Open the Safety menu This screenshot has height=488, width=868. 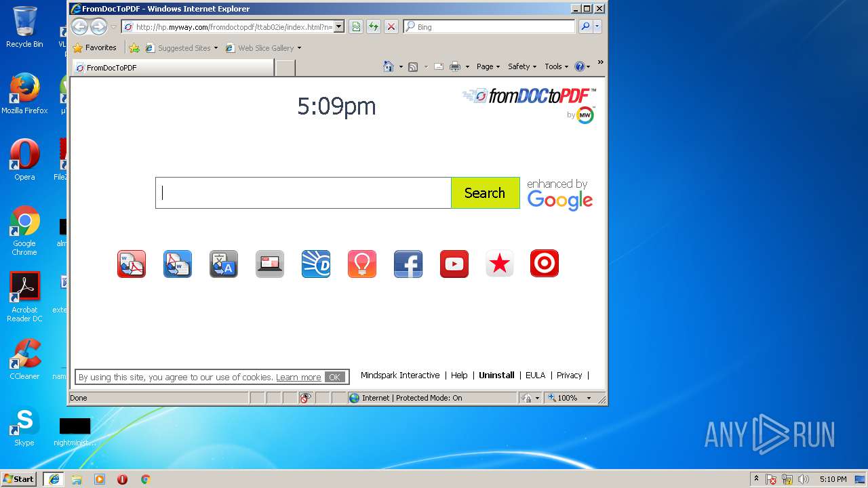coord(522,66)
